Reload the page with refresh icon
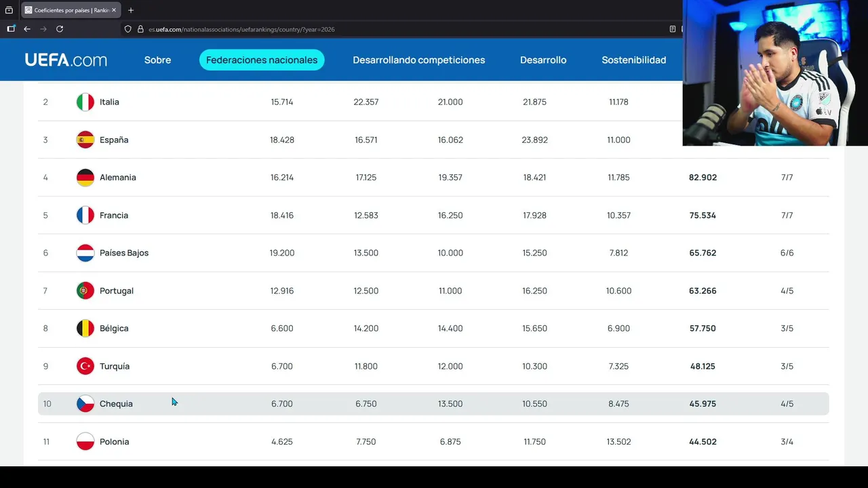The image size is (868, 488). pos(60,29)
